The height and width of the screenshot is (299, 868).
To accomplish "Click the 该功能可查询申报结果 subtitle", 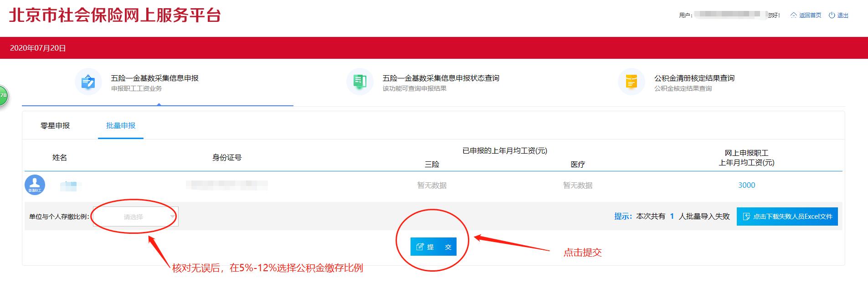I will pos(415,88).
